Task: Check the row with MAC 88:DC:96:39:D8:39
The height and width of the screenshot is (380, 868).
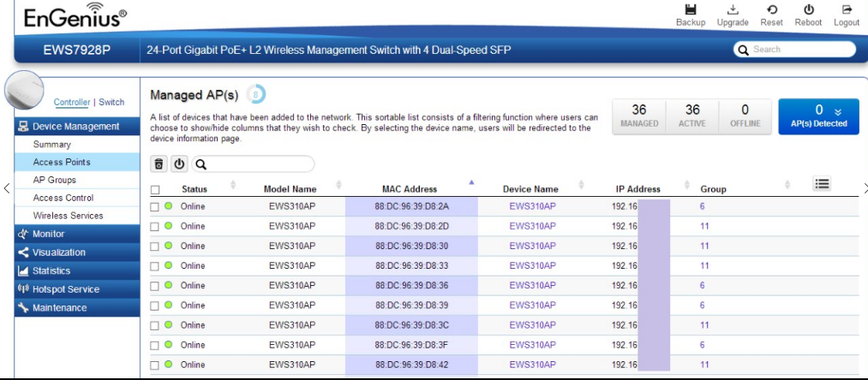Action: (155, 306)
